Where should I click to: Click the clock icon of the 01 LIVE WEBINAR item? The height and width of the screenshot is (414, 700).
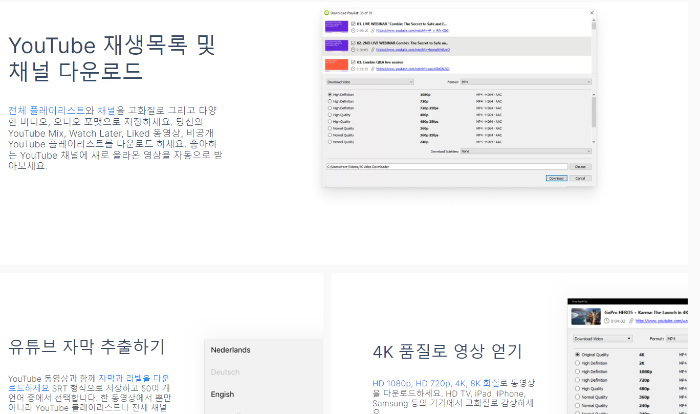click(353, 31)
